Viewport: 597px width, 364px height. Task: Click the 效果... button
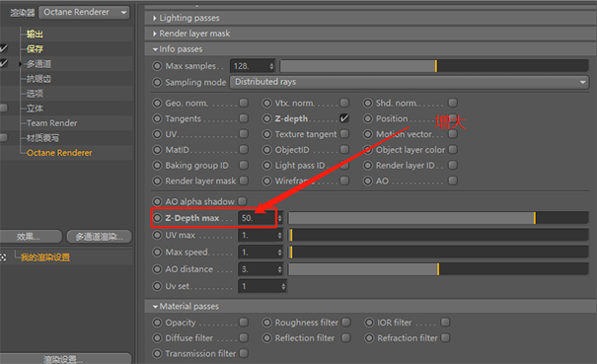pos(31,237)
